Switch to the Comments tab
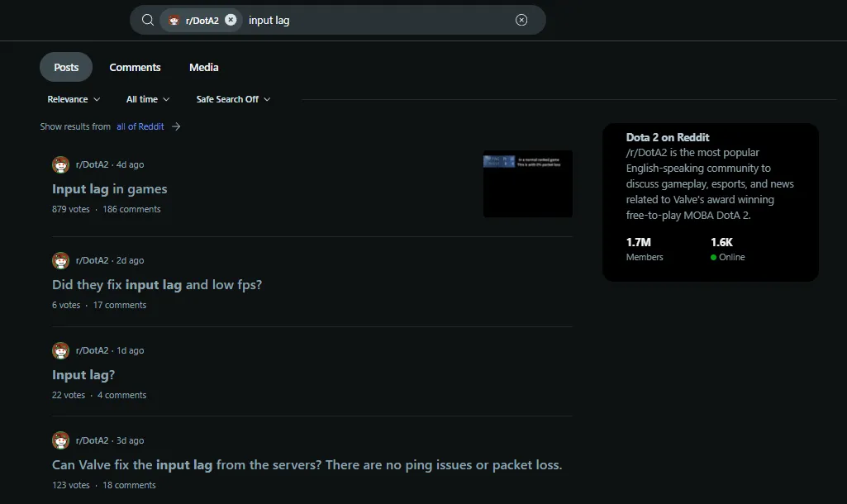This screenshot has width=847, height=504. click(135, 67)
